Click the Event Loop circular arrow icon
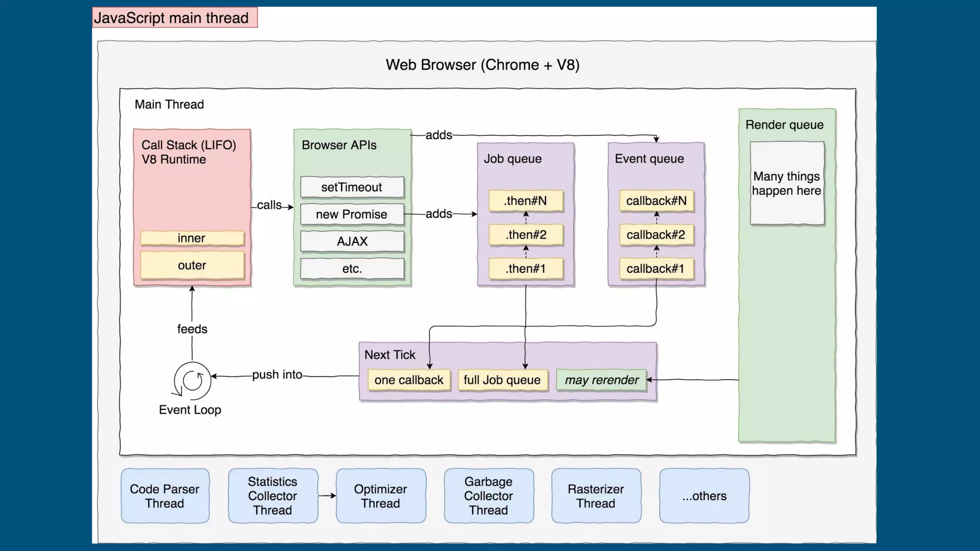Screen dimensions: 980x551 192,381
